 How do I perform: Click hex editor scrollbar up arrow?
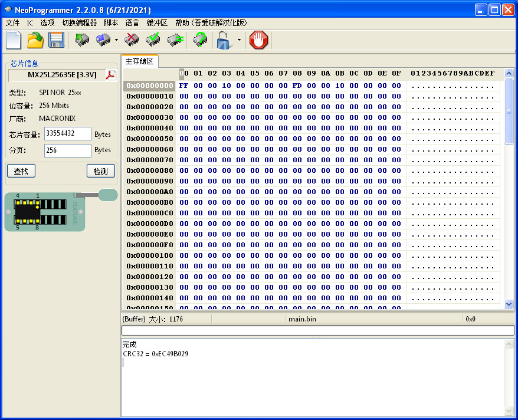coord(509,73)
